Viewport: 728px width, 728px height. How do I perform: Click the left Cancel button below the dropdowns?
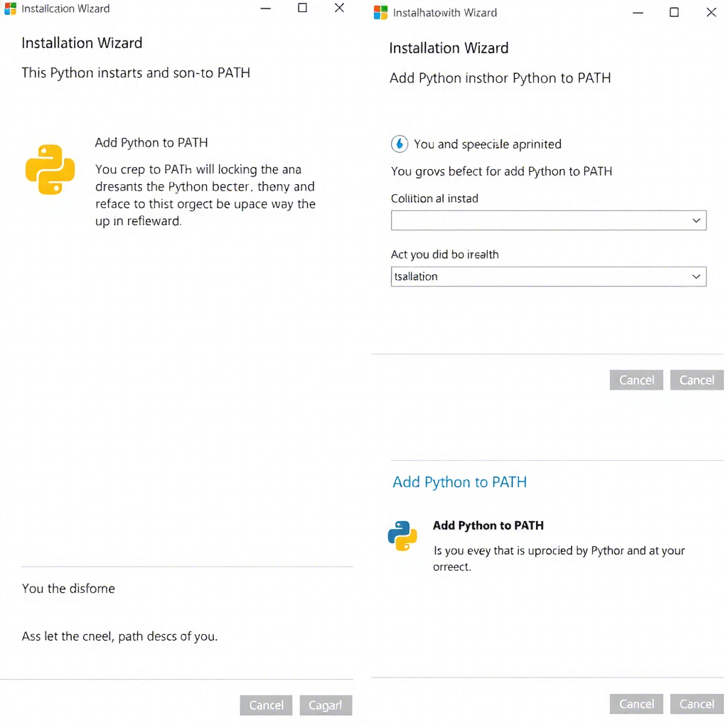click(x=636, y=380)
